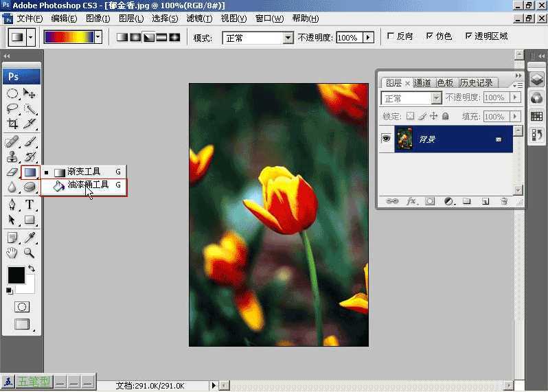The height and width of the screenshot is (392, 548).
Task: Hide the 背景 layer using eye icon
Action: pyautogui.click(x=386, y=139)
